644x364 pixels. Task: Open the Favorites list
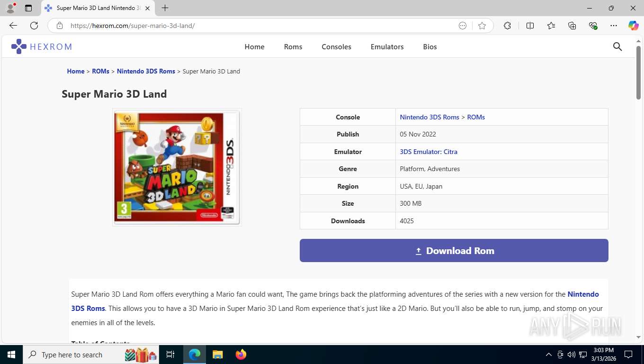[x=551, y=26]
